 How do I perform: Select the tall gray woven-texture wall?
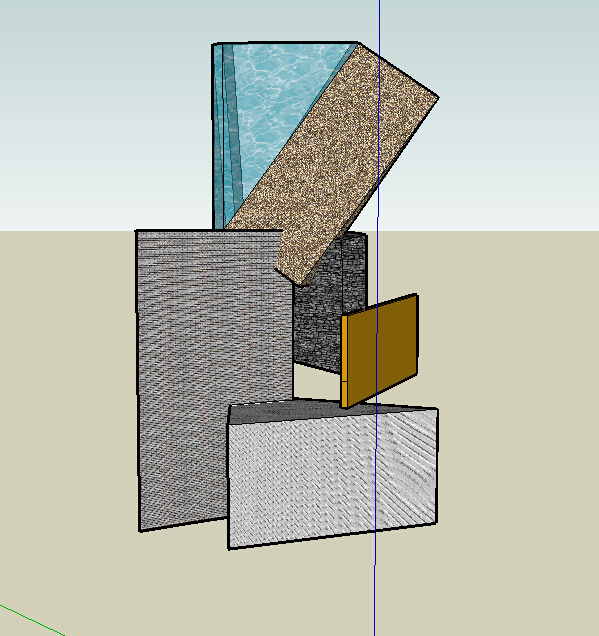point(203,365)
